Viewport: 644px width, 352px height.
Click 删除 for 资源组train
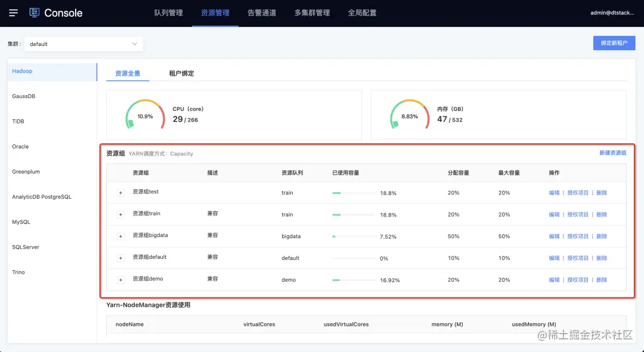pyautogui.click(x=602, y=214)
